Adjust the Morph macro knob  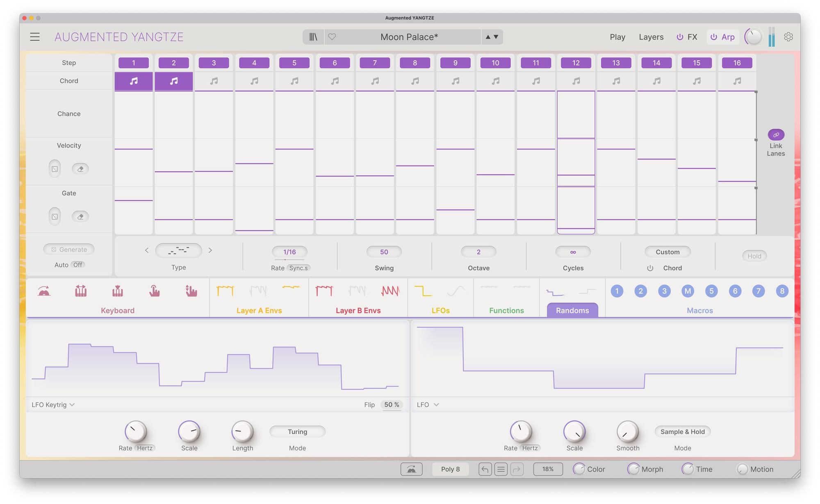tap(633, 469)
